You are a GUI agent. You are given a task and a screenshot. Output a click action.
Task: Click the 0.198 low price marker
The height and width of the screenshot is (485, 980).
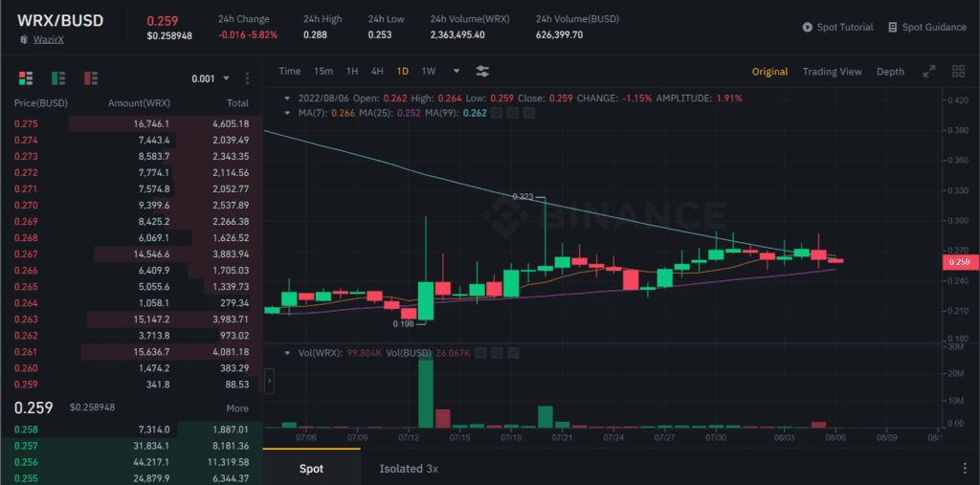(x=403, y=323)
